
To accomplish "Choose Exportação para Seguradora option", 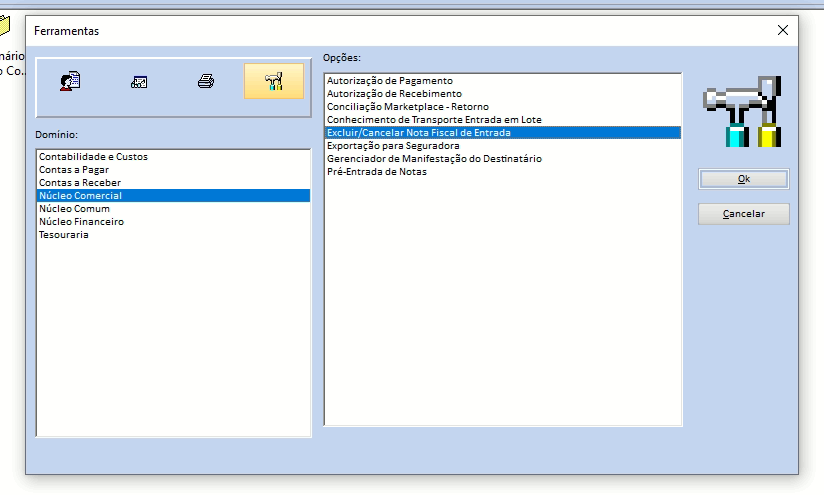I will (x=503, y=146).
